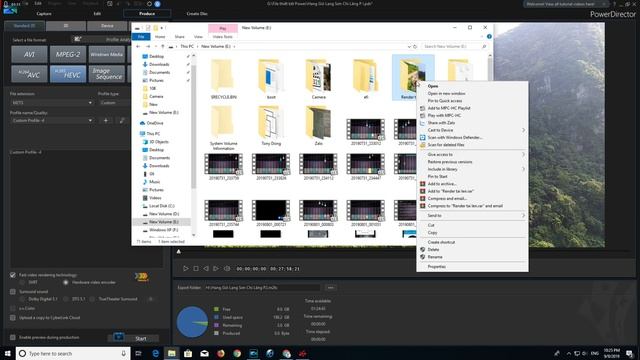Enable x.v.Color checkbox
The image size is (640, 360).
click(x=13, y=309)
